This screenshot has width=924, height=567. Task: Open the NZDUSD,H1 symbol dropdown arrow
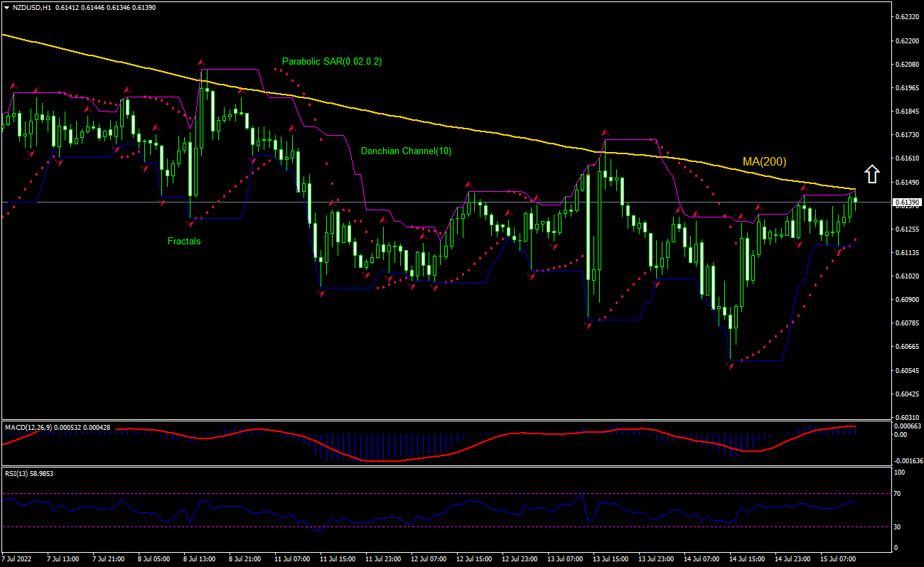click(7, 6)
